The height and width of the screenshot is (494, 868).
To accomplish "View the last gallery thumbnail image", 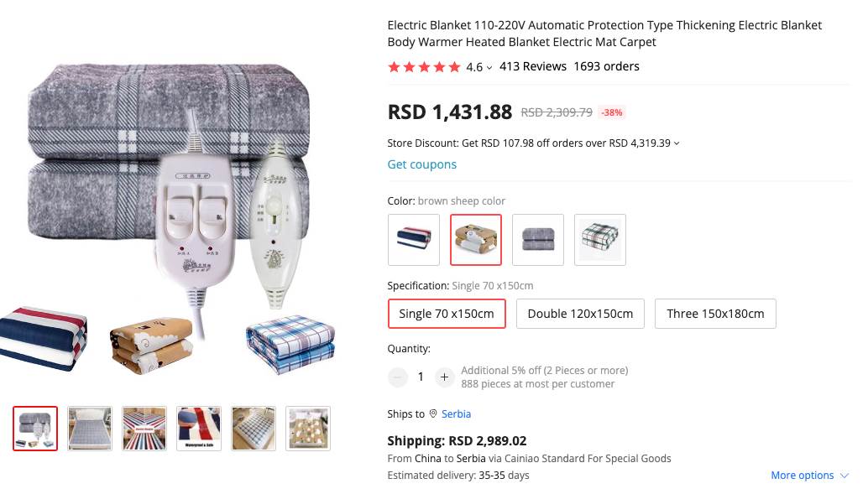I will coord(308,429).
